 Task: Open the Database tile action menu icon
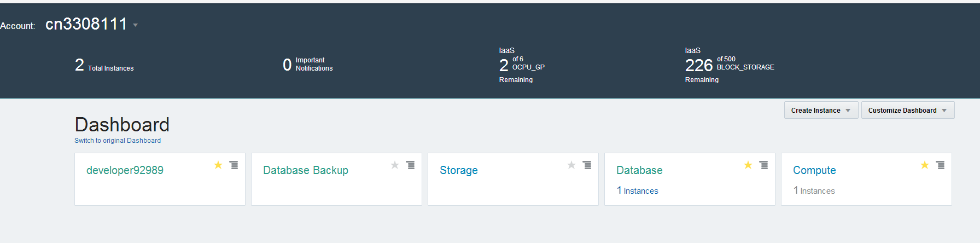(763, 165)
